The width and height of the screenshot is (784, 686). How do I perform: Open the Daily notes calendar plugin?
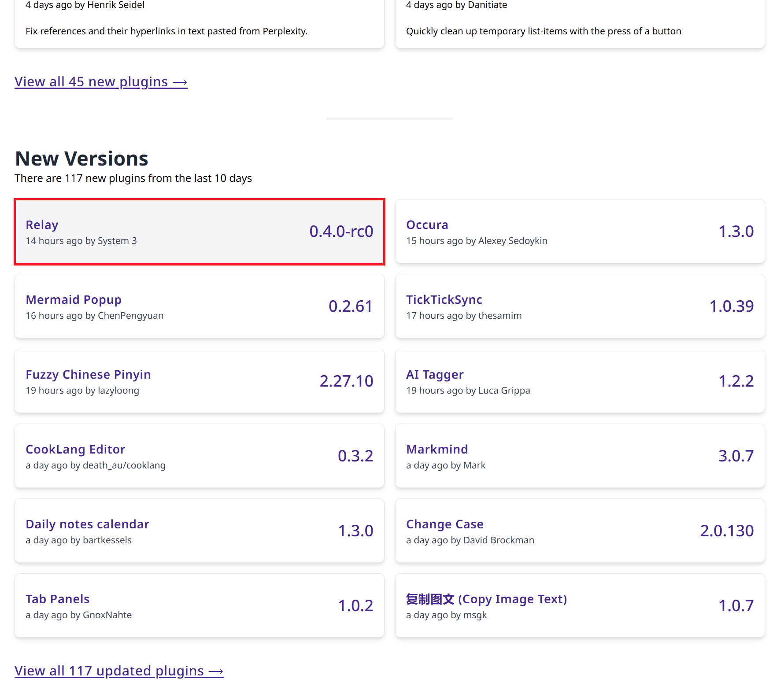coord(87,524)
